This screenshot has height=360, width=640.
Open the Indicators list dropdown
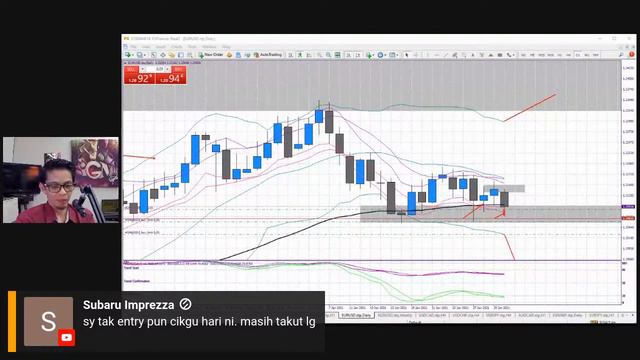tap(369, 55)
